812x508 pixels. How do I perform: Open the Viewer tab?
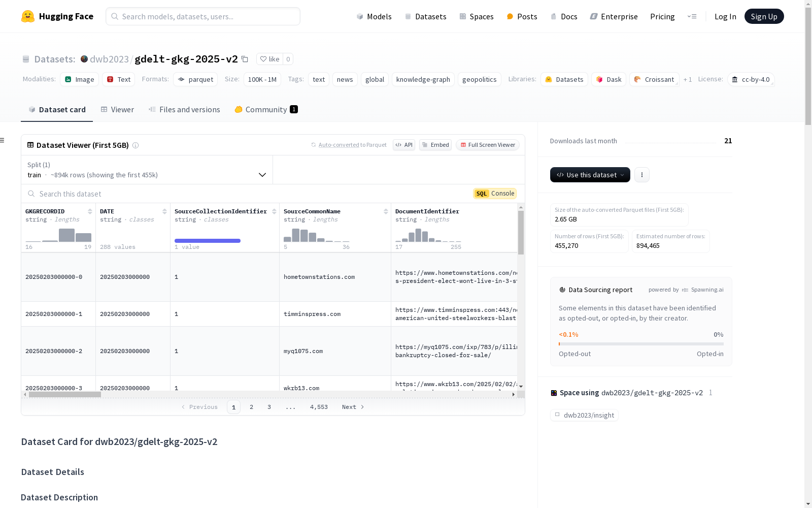click(x=117, y=109)
